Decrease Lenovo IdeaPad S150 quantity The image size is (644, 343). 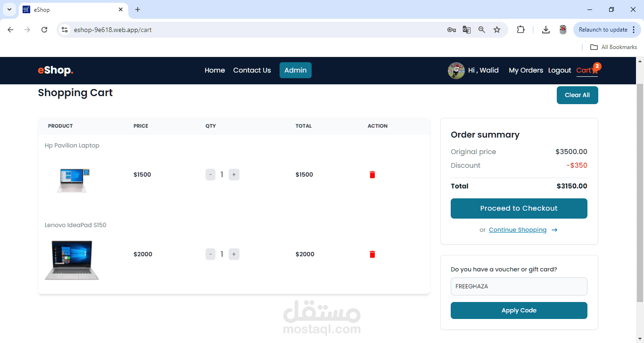coord(210,254)
